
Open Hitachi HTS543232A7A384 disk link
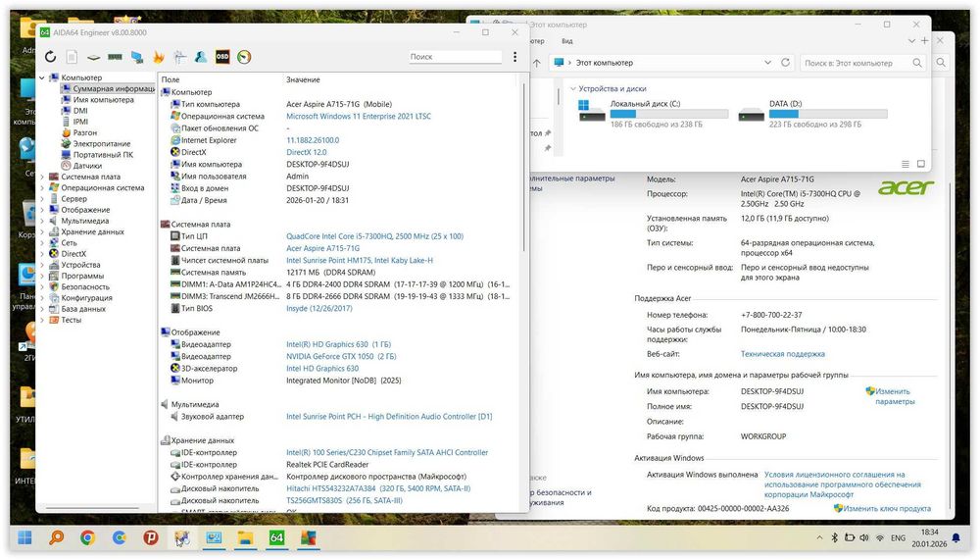[378, 488]
